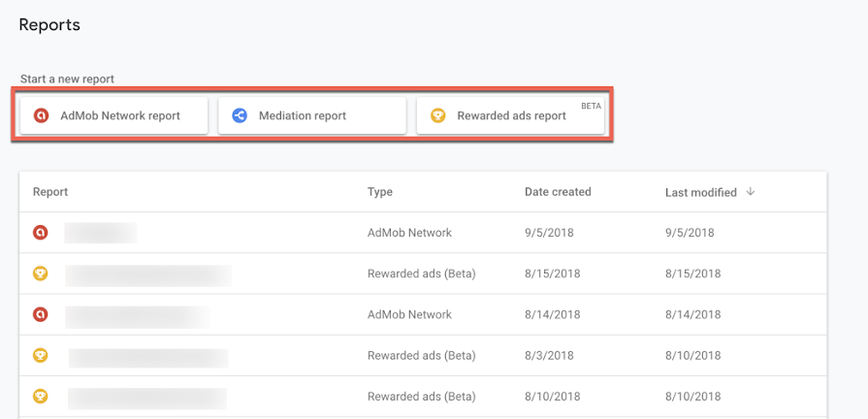Click AdMob icon of the 9/5/2018 report

pyautogui.click(x=41, y=233)
